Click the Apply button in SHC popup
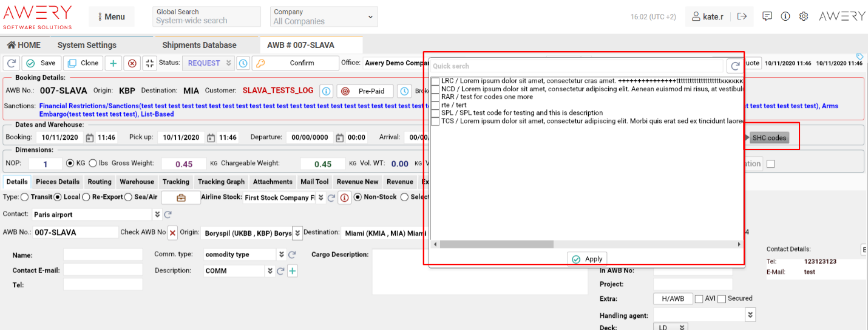The width and height of the screenshot is (868, 330). 587,259
